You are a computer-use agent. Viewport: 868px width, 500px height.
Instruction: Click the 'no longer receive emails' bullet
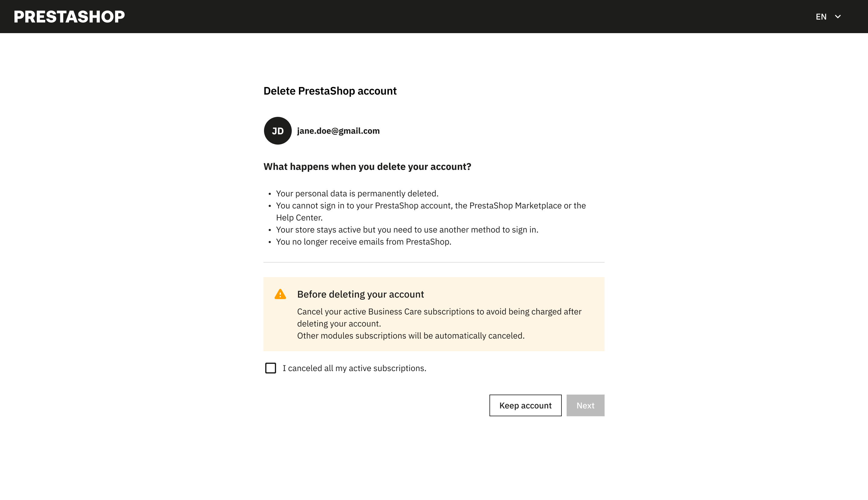pos(363,241)
